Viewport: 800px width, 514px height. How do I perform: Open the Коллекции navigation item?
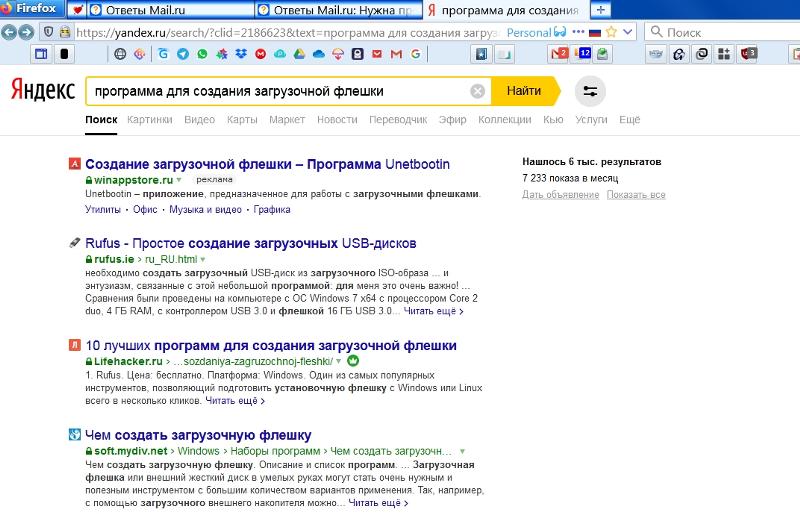pos(505,119)
